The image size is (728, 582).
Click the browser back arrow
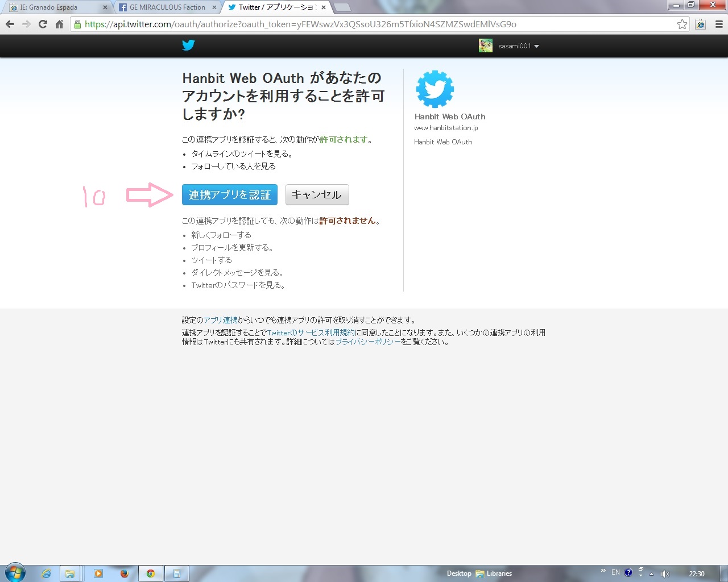coord(10,24)
